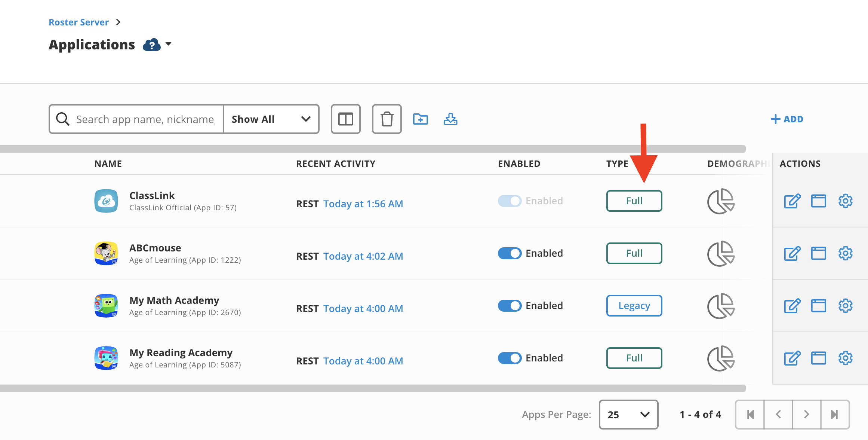This screenshot has width=868, height=440.
Task: Go to the next page of apps
Action: 807,415
